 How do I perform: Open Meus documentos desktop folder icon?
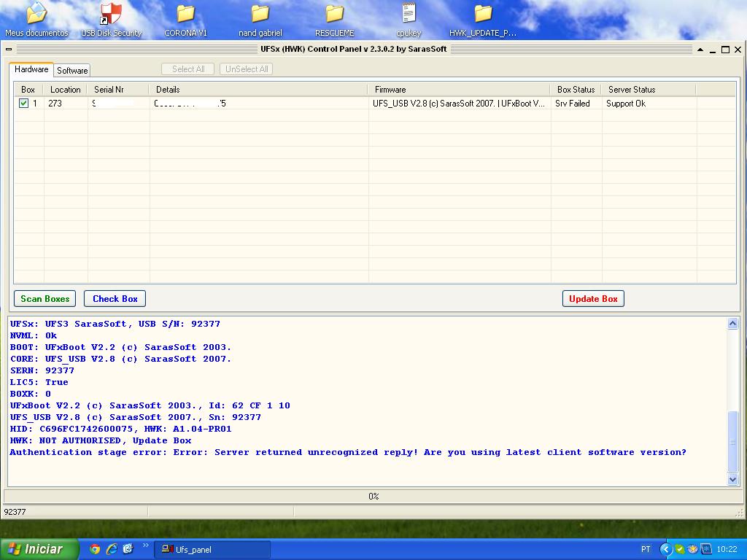tap(36, 19)
